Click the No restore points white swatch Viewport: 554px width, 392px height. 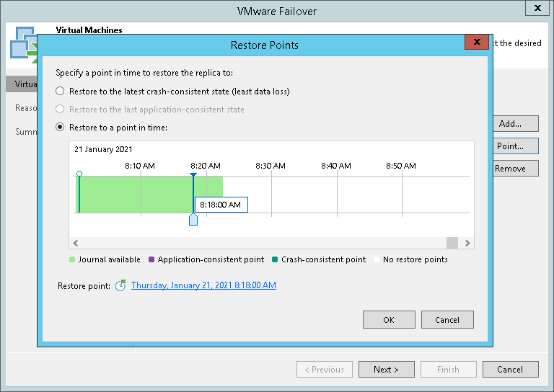pyautogui.click(x=377, y=259)
